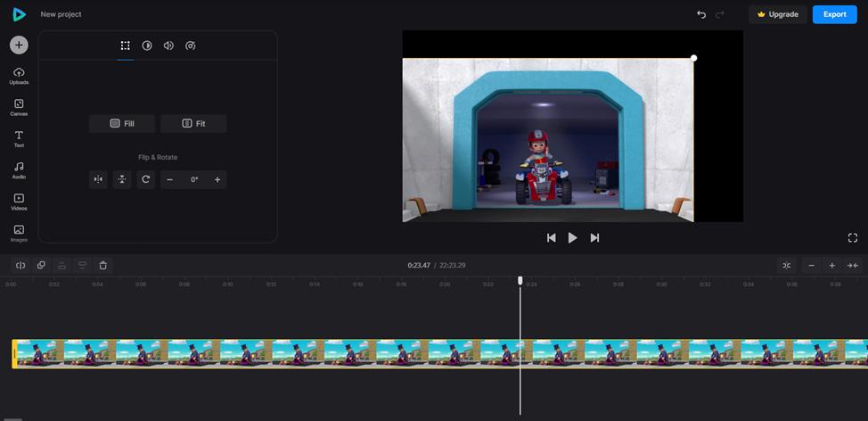Open the Canvas sidebar panel
Image resolution: width=868 pixels, height=421 pixels.
19,108
